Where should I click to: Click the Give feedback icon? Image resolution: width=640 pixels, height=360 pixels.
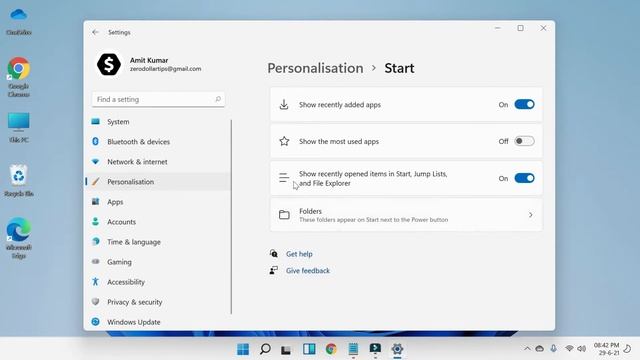pyautogui.click(x=273, y=270)
